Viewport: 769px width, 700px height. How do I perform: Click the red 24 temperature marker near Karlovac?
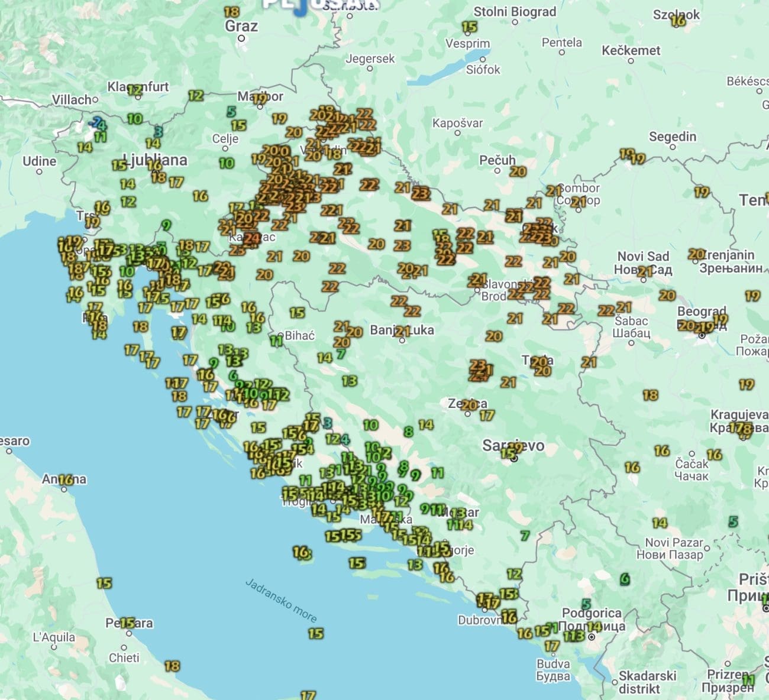(x=252, y=238)
